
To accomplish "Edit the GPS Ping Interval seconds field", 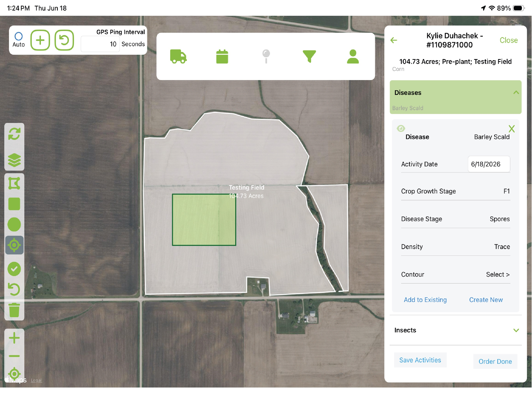I will (x=100, y=44).
